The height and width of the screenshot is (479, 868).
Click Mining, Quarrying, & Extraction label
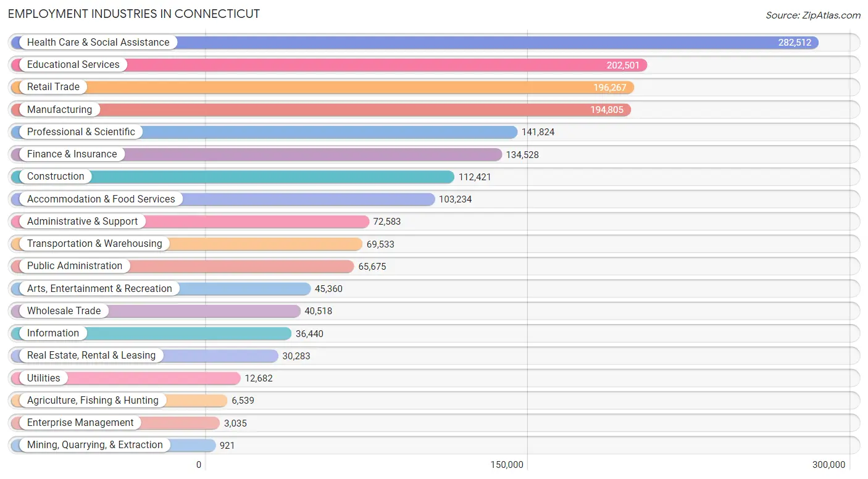[95, 445]
